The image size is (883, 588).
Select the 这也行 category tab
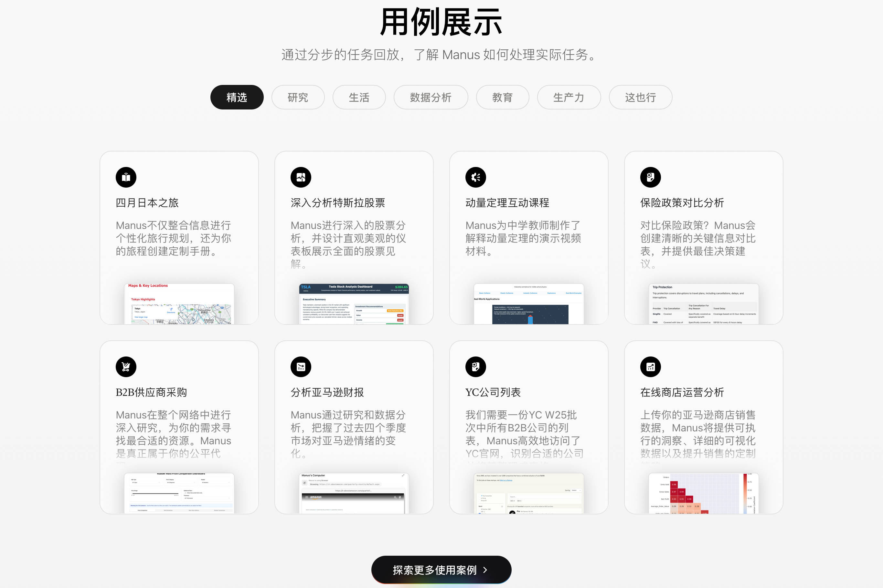point(641,97)
